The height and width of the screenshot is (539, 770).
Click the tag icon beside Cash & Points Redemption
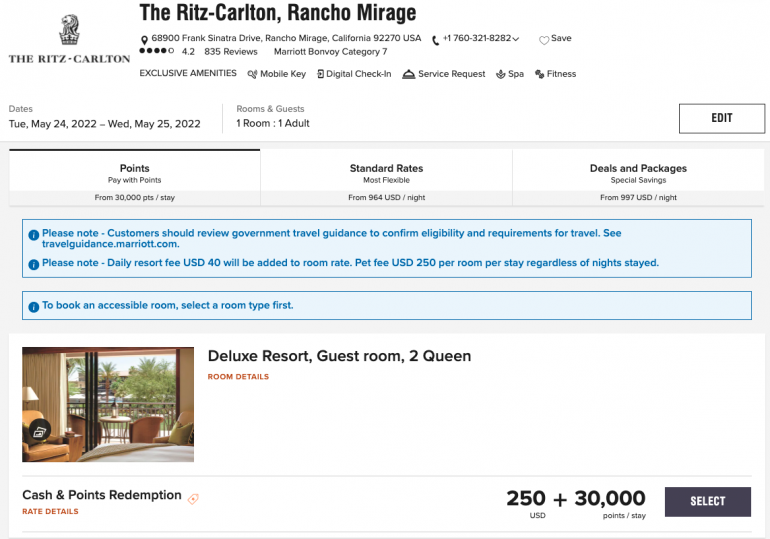point(193,498)
